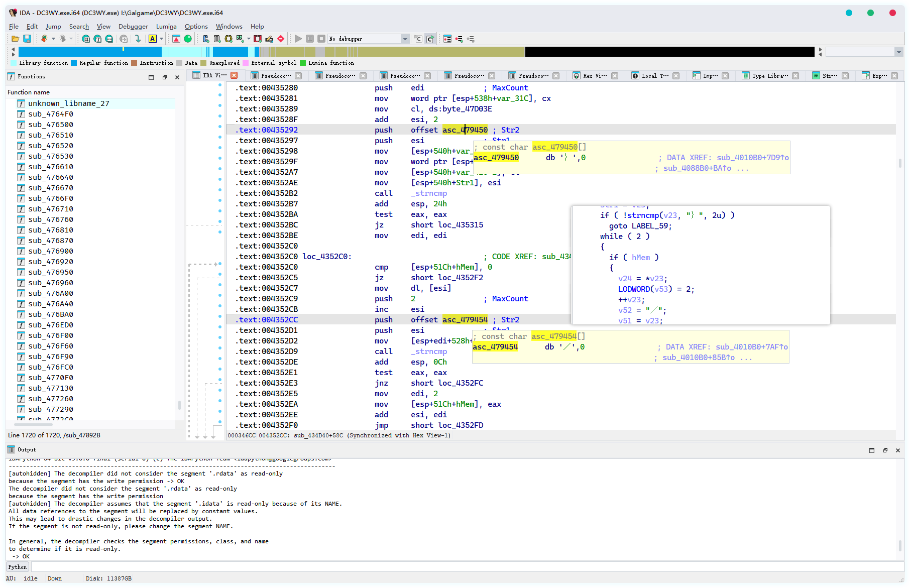Open dropdown at right of navigation band
Screen dimensions: 910x588
(898, 52)
